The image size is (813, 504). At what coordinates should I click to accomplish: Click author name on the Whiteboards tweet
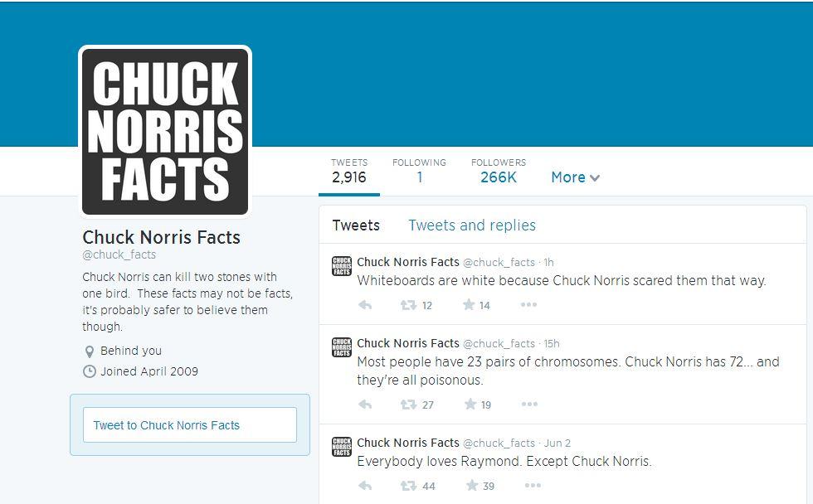tap(408, 262)
